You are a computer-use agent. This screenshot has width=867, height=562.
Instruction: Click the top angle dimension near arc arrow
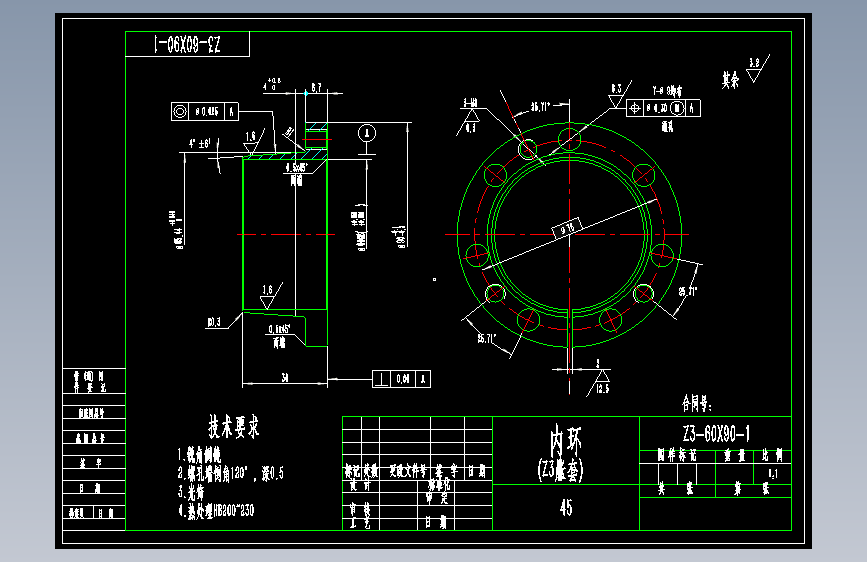540,107
